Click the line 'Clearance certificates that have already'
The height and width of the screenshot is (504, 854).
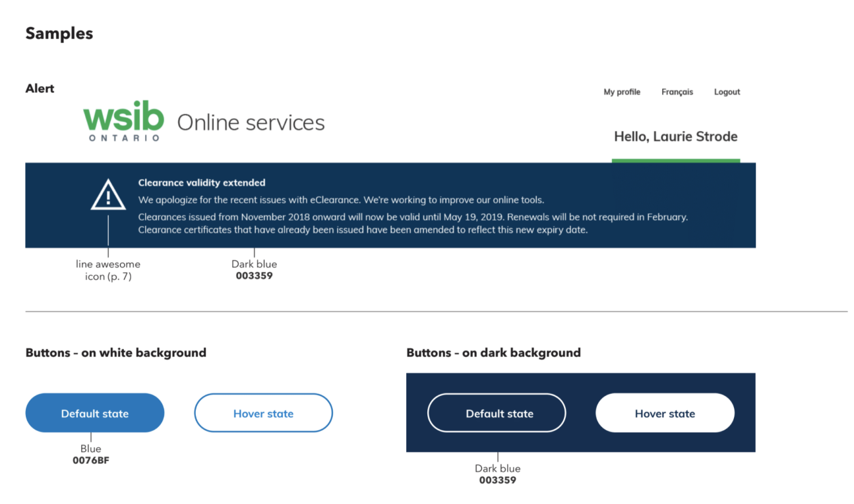tap(363, 230)
